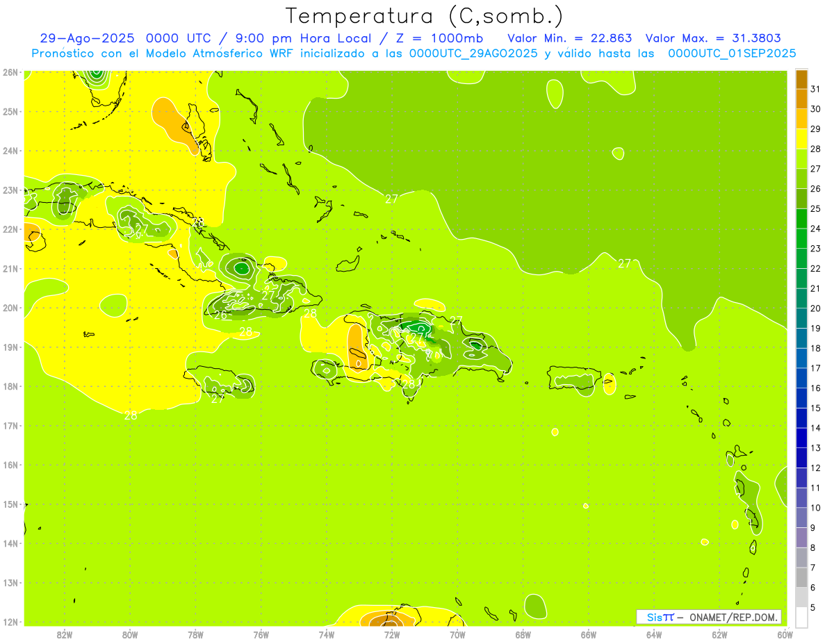Click the purple legend swatch between 8 and 9

(x=801, y=537)
